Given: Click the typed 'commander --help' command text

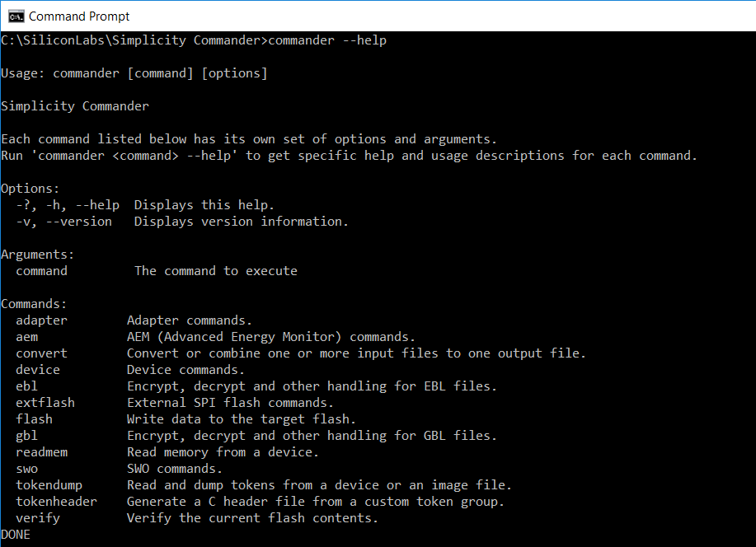Looking at the screenshot, I should 327,40.
